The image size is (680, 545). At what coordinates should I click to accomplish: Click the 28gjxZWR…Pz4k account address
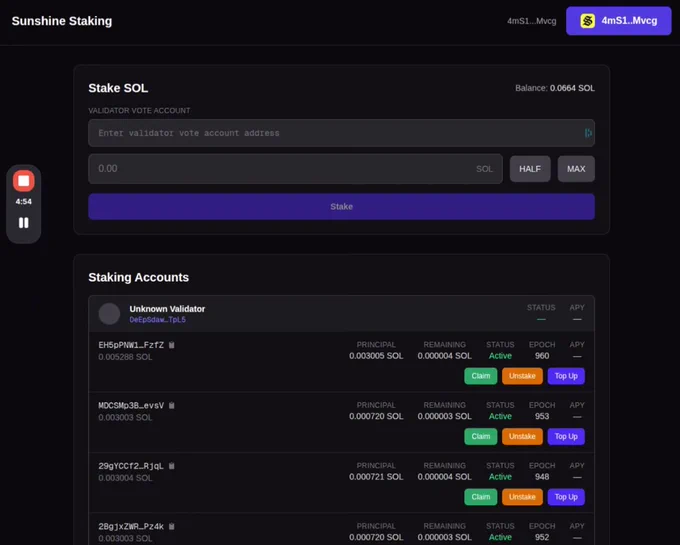[131, 526]
